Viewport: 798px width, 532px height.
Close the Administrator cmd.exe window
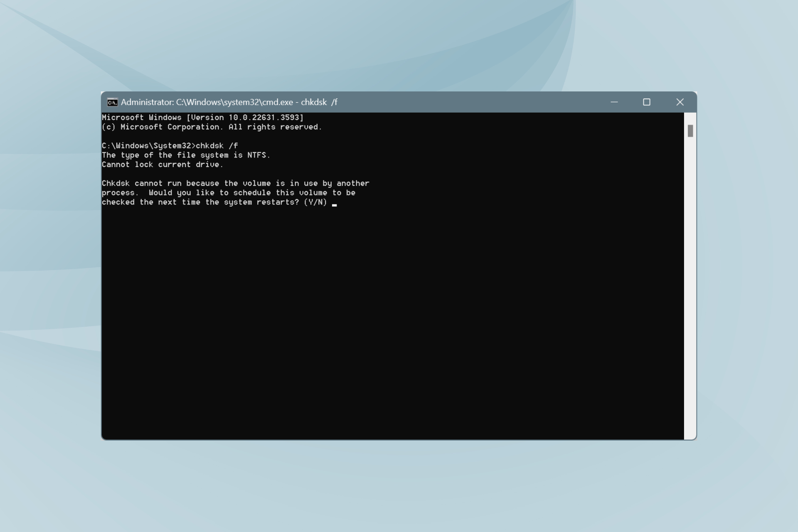coord(680,102)
